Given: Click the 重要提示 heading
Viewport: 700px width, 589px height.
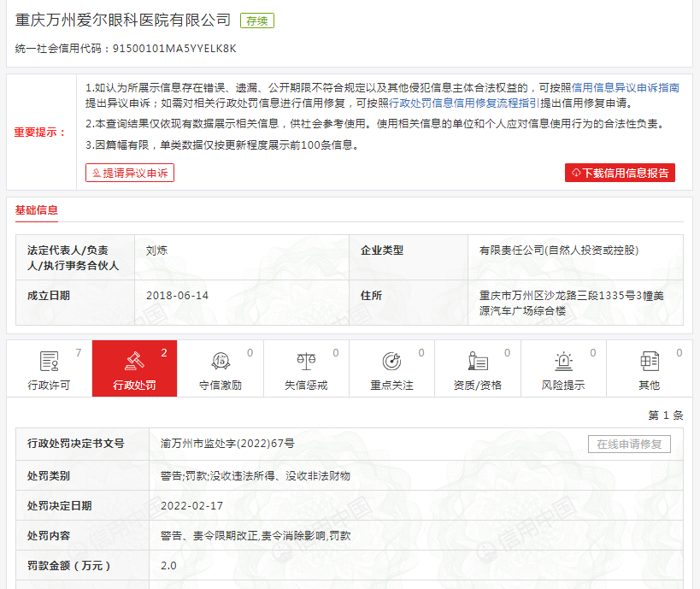Looking at the screenshot, I should pyautogui.click(x=41, y=133).
